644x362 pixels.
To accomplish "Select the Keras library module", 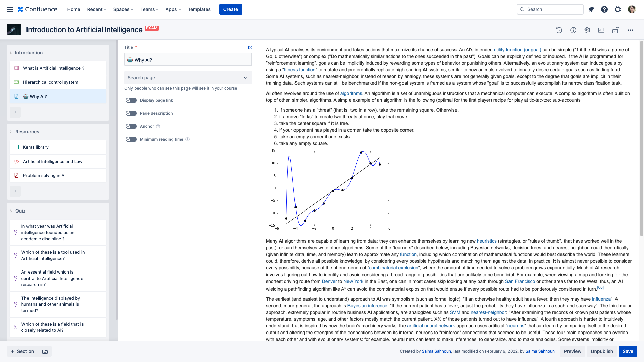I will pyautogui.click(x=58, y=147).
